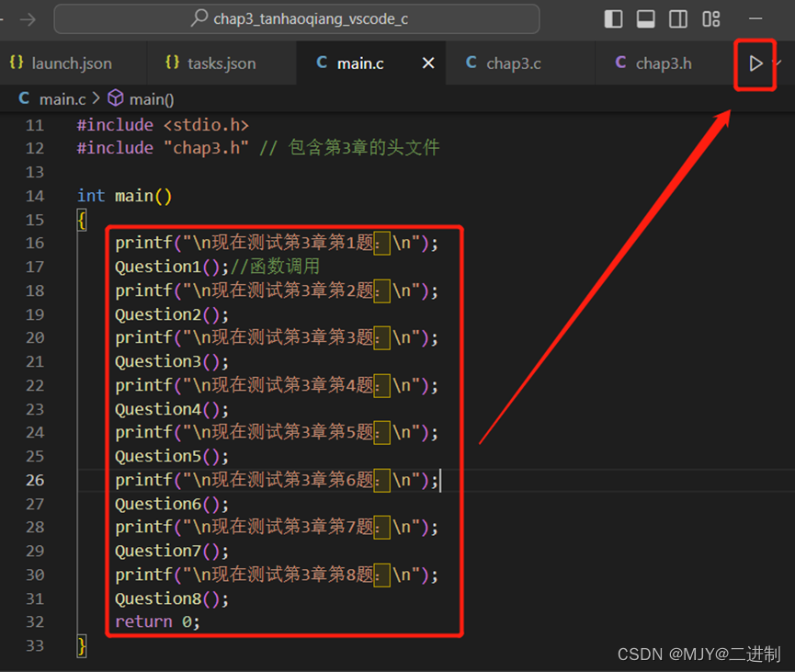Open customize layout icon
Viewport: 795px width, 672px height.
(710, 19)
